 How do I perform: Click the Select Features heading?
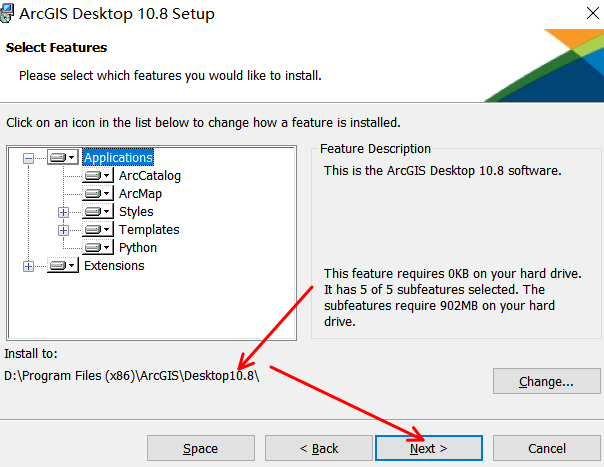(56, 47)
